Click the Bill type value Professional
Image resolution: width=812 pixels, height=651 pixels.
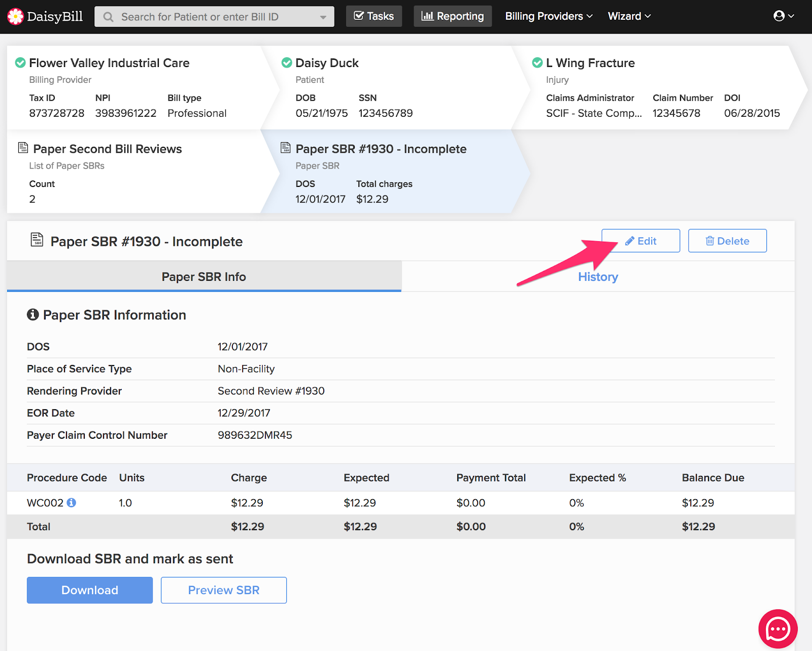click(x=197, y=113)
